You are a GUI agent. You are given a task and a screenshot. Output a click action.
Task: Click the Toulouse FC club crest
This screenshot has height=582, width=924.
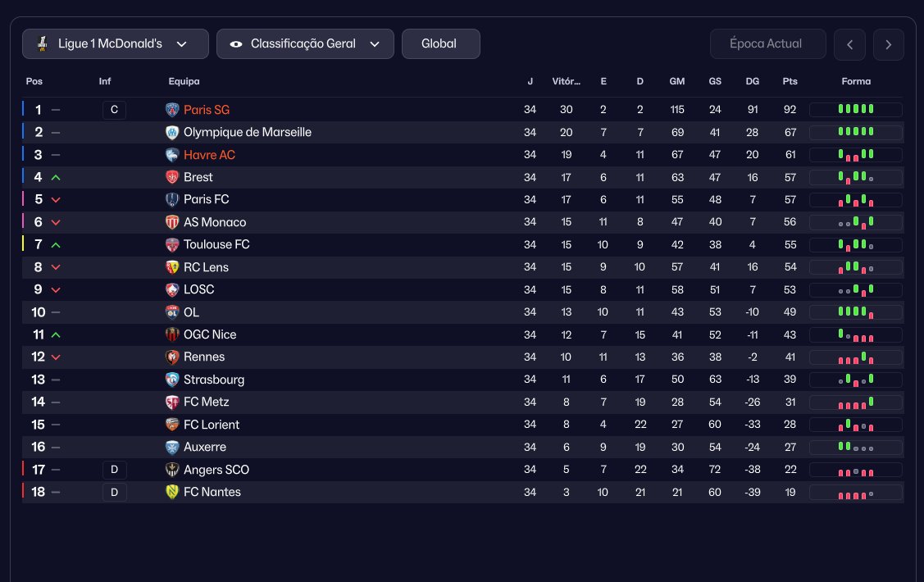pyautogui.click(x=172, y=244)
